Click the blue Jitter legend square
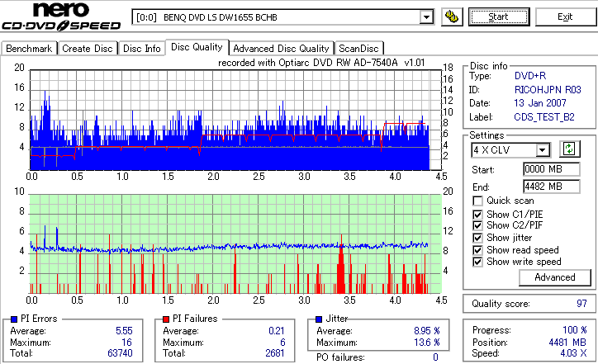Screen dimensions: 598x364 tap(319, 319)
